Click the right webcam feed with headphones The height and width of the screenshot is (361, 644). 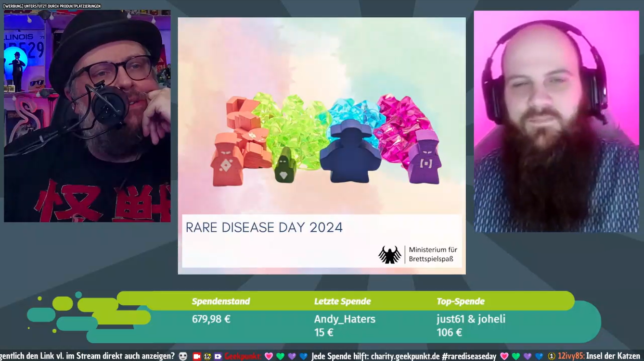click(556, 121)
